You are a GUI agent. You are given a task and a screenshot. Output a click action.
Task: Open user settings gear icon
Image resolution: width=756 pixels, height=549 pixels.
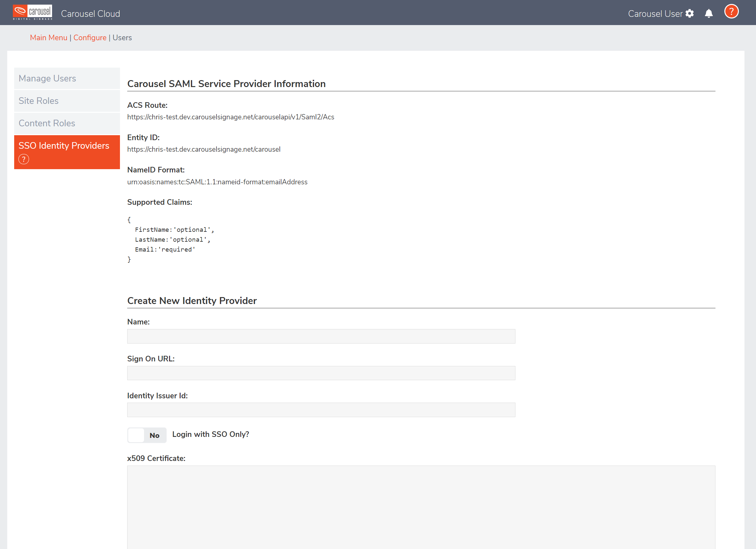(689, 14)
